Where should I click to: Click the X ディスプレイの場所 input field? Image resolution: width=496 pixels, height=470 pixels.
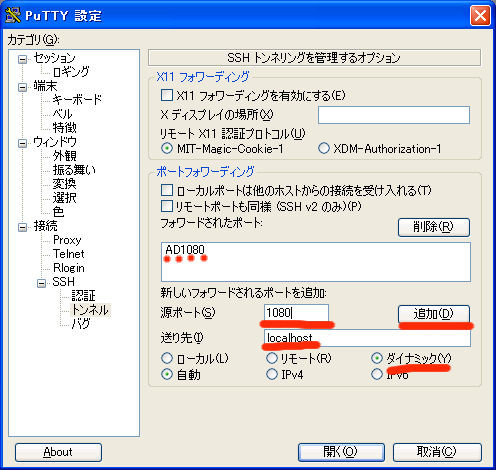[394, 115]
